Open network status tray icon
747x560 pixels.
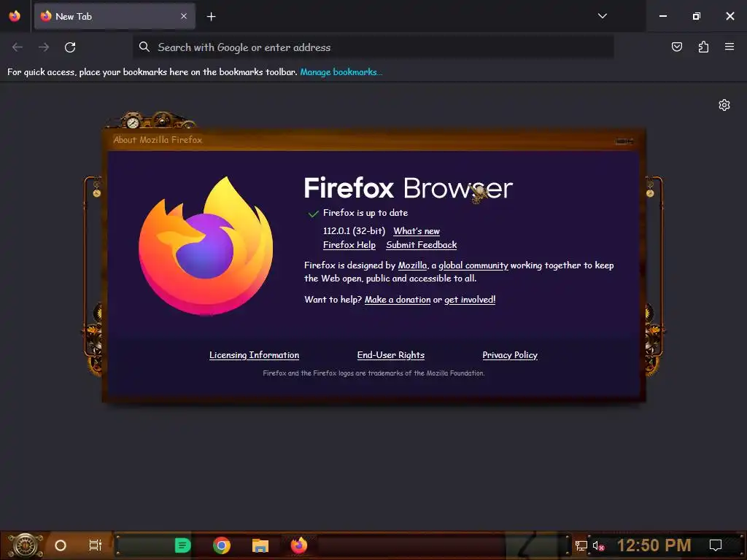581,545
